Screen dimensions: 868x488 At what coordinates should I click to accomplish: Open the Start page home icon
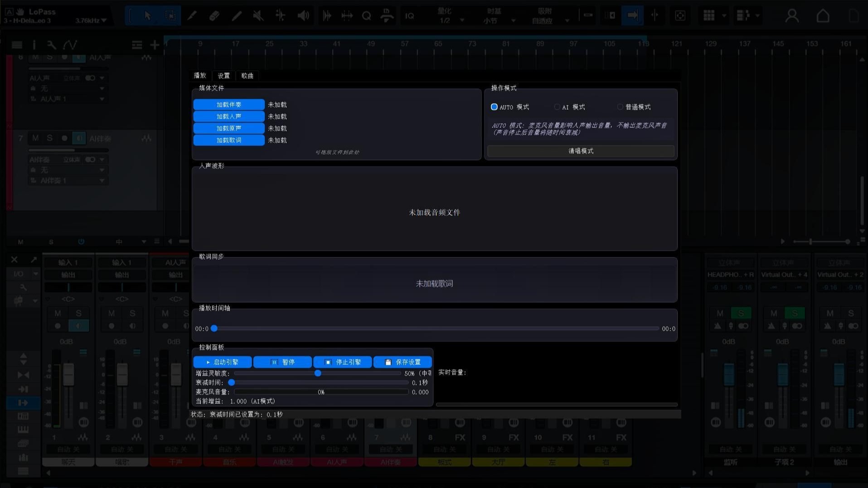click(x=823, y=16)
